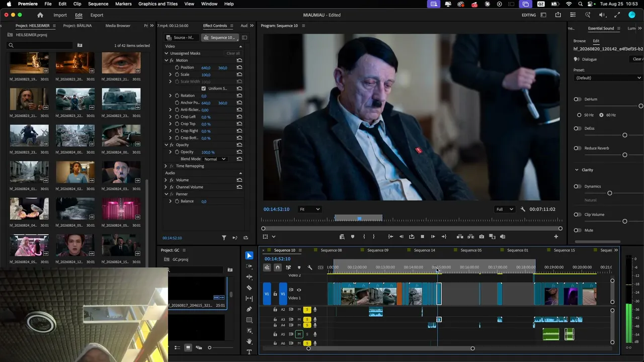Open the Sequence menu in menu bar
644x362 pixels.
[x=98, y=4]
